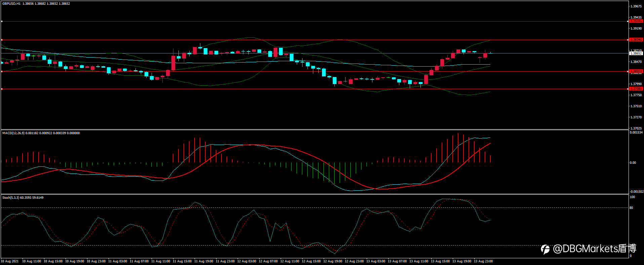This screenshot has width=644, height=265.
Task: Click the 12 Aug 03:00 time label
Action: (x=247, y=261)
